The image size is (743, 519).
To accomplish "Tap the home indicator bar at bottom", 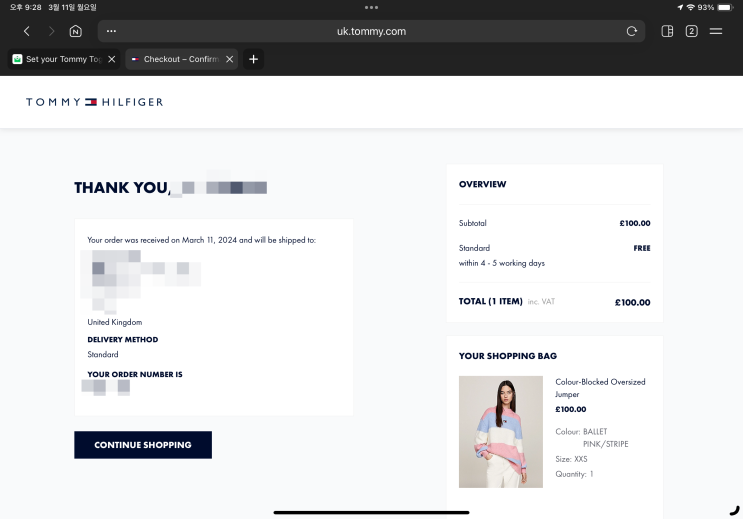I will (x=372, y=512).
